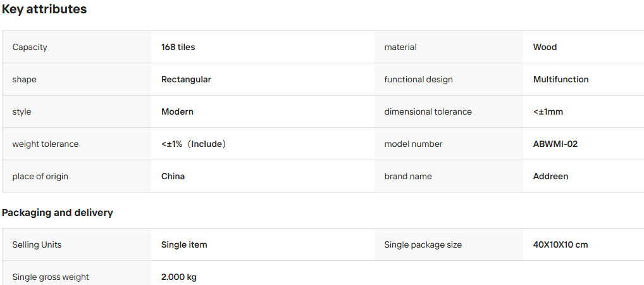Click the Addreen brand name value

coord(550,176)
